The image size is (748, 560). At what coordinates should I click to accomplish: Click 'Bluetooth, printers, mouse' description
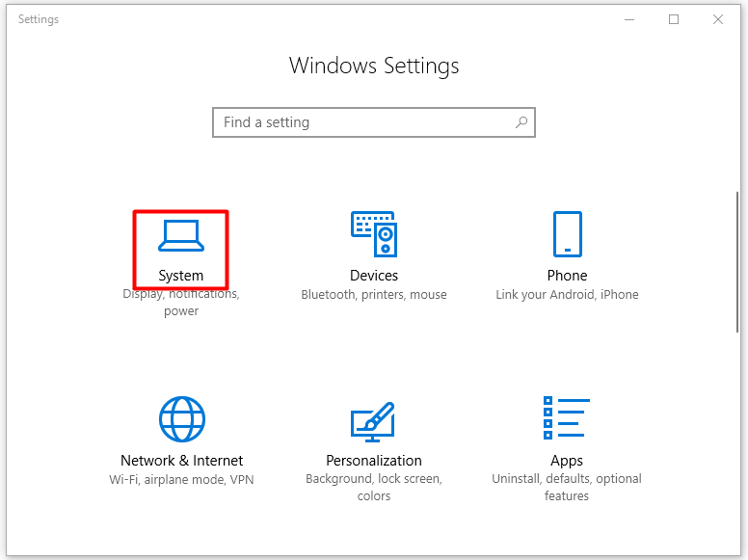click(374, 295)
